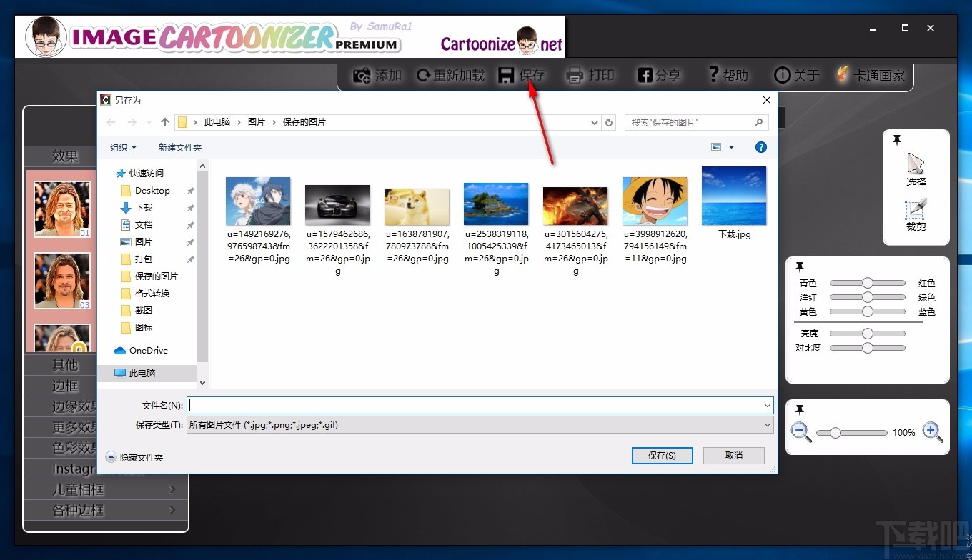Select effect preset thumbnail 03
The height and width of the screenshot is (560, 972).
tap(63, 281)
